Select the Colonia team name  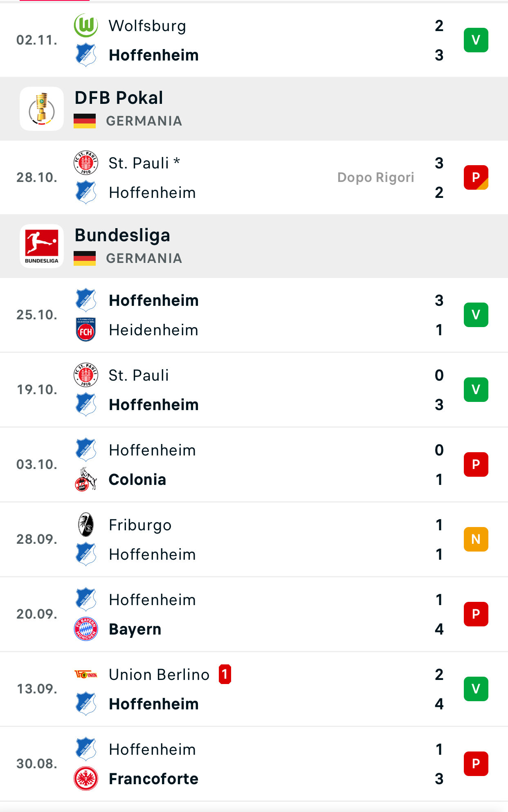[137, 480]
